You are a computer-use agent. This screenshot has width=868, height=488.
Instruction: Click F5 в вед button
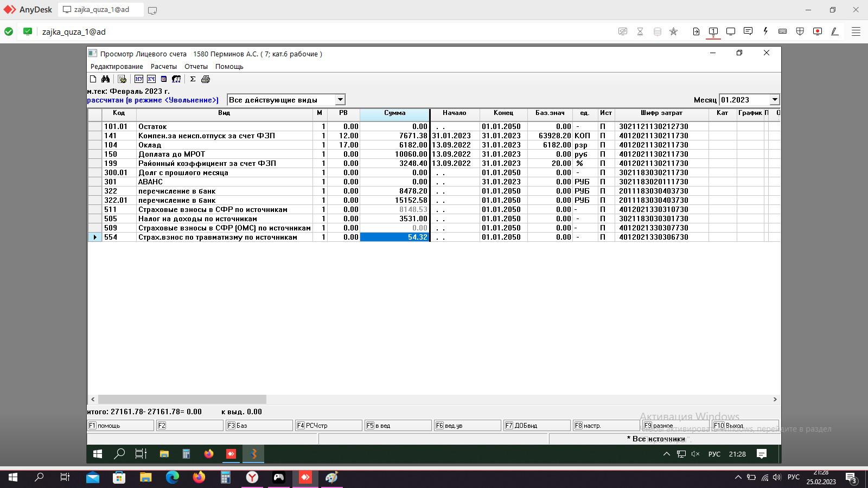(398, 426)
